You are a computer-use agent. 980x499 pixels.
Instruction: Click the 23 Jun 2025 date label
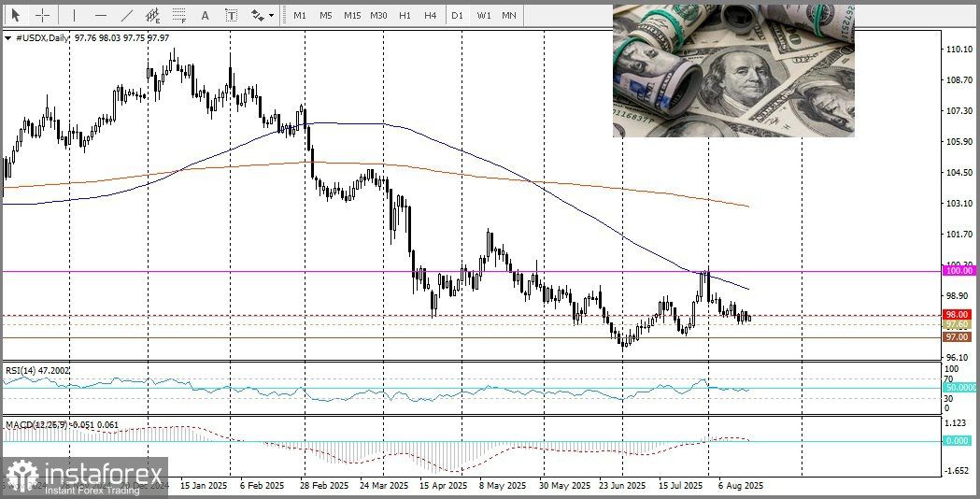(622, 485)
